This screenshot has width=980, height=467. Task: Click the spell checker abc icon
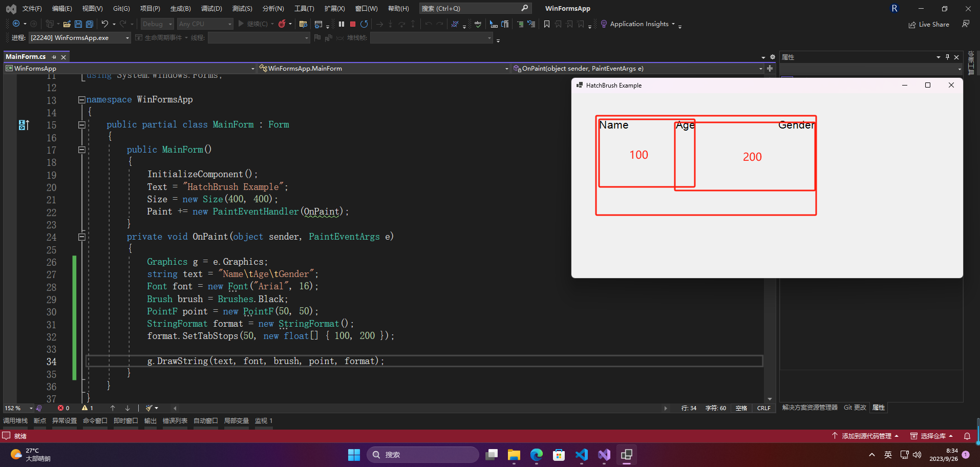pyautogui.click(x=478, y=24)
